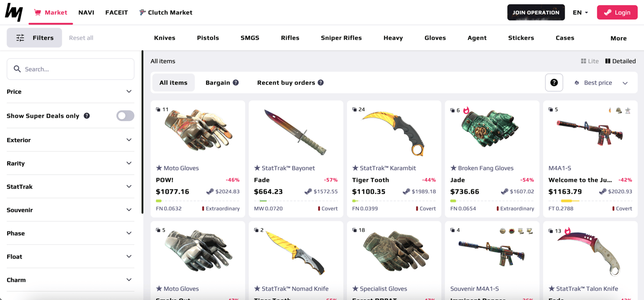The width and height of the screenshot is (644, 300).
Task: Click the Login button
Action: [617, 12]
